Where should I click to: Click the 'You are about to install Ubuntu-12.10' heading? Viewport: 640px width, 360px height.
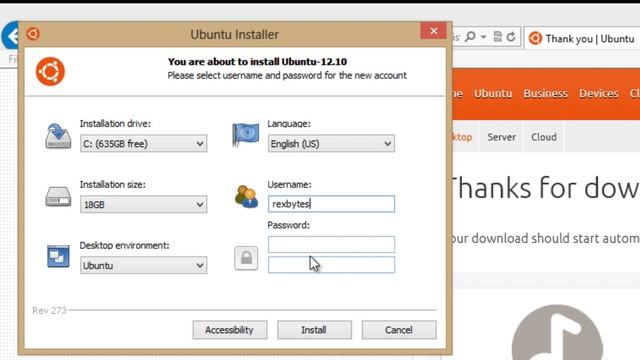point(257,62)
